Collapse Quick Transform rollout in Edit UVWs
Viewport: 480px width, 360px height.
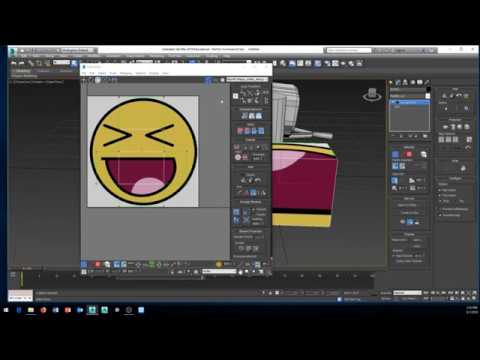coord(251,86)
